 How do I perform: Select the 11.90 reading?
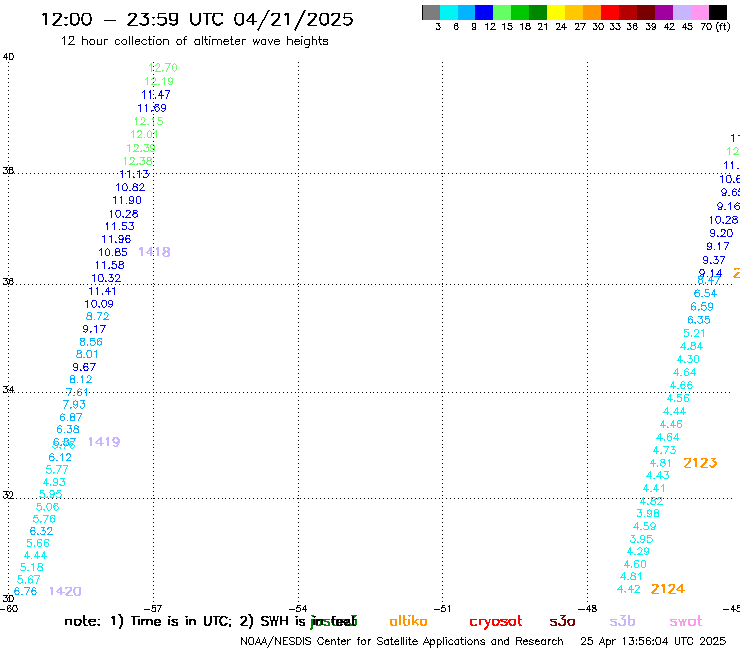(x=127, y=200)
